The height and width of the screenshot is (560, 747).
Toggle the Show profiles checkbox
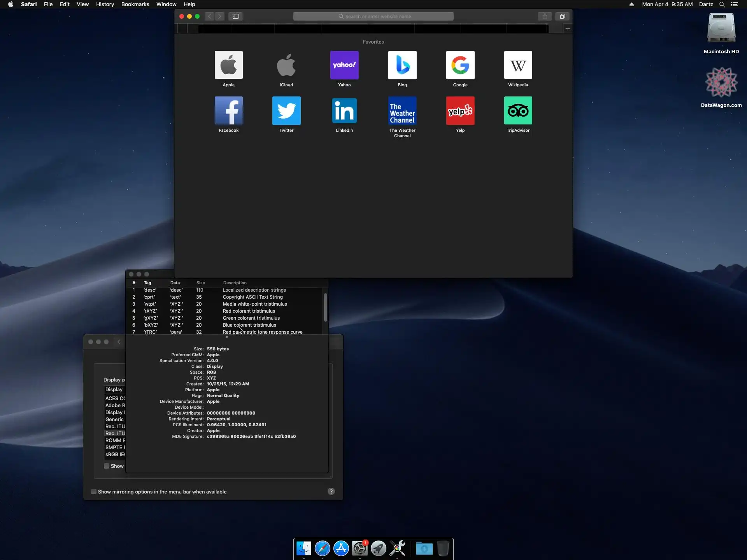coord(107,466)
